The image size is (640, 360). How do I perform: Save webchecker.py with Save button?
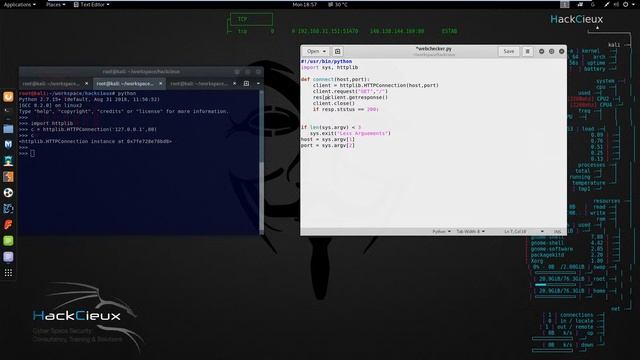(x=509, y=51)
